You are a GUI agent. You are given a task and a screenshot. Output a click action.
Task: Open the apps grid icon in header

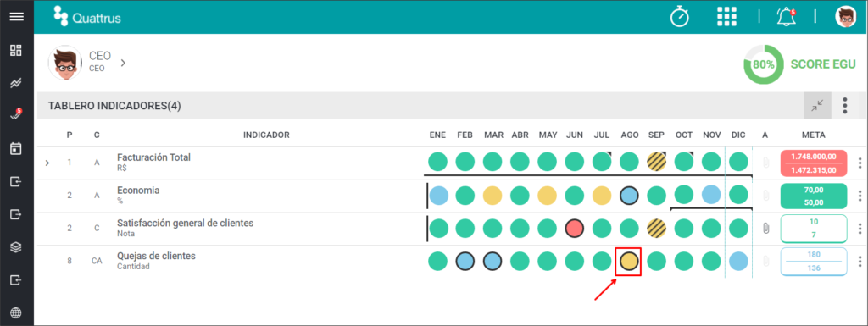726,17
